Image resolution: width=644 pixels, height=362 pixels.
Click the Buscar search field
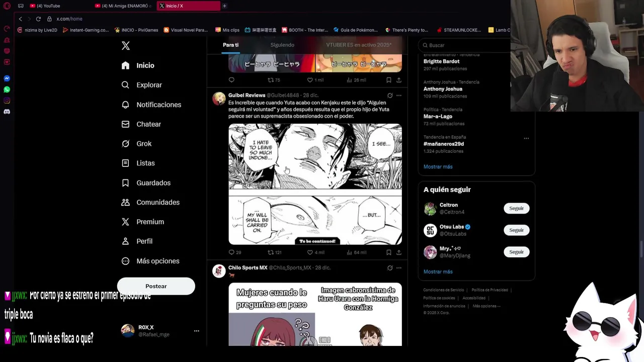tap(465, 45)
